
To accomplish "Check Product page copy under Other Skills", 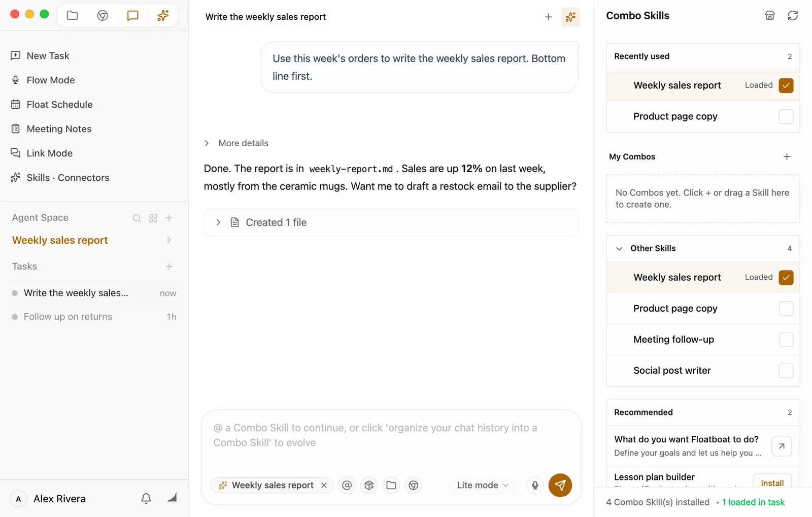I will (x=786, y=309).
